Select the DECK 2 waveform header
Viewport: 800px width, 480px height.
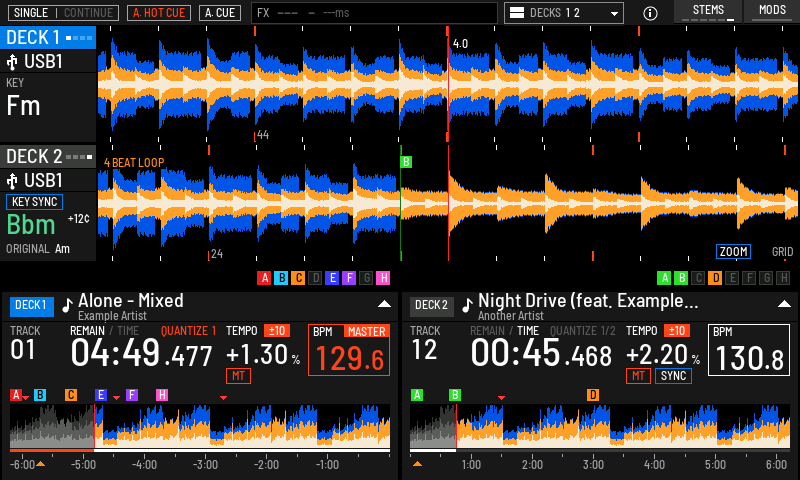tap(48, 157)
